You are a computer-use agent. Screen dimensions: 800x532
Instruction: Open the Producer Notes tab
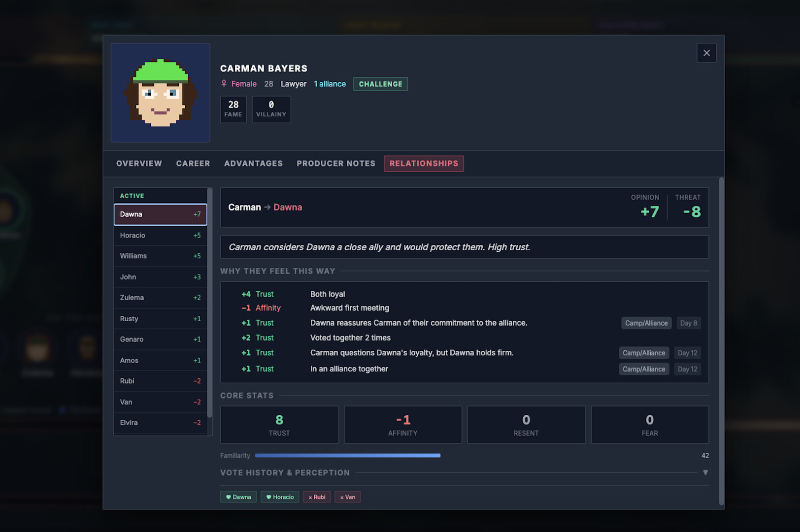(x=335, y=163)
